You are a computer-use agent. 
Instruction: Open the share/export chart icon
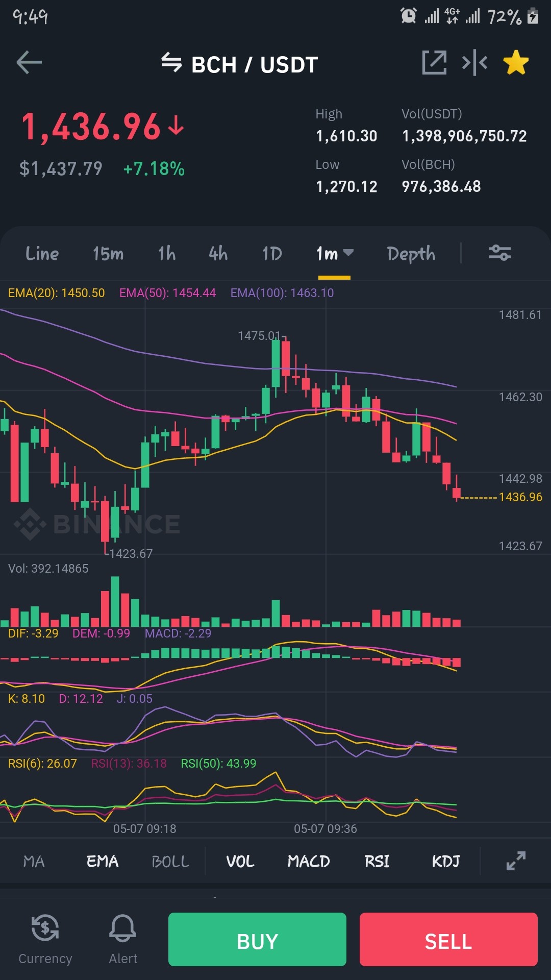click(434, 63)
